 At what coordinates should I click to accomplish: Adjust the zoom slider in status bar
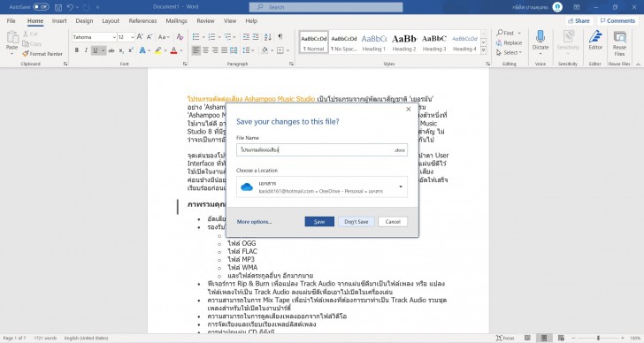pyautogui.click(x=598, y=338)
